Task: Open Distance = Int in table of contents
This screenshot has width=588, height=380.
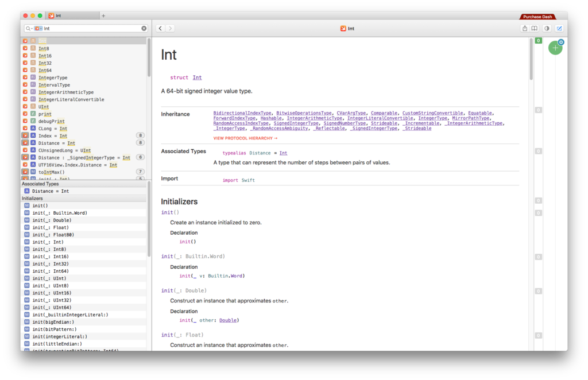Action: (x=84, y=191)
